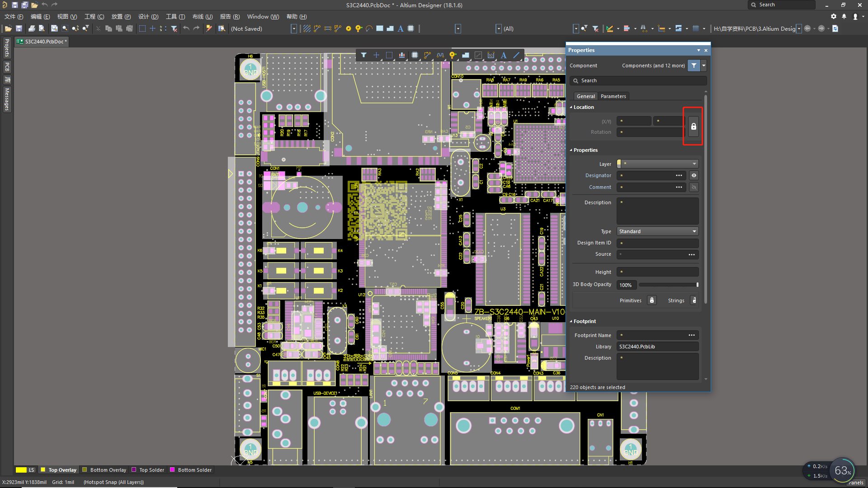868x488 pixels.
Task: Toggle the Primitives lock
Action: tap(652, 300)
